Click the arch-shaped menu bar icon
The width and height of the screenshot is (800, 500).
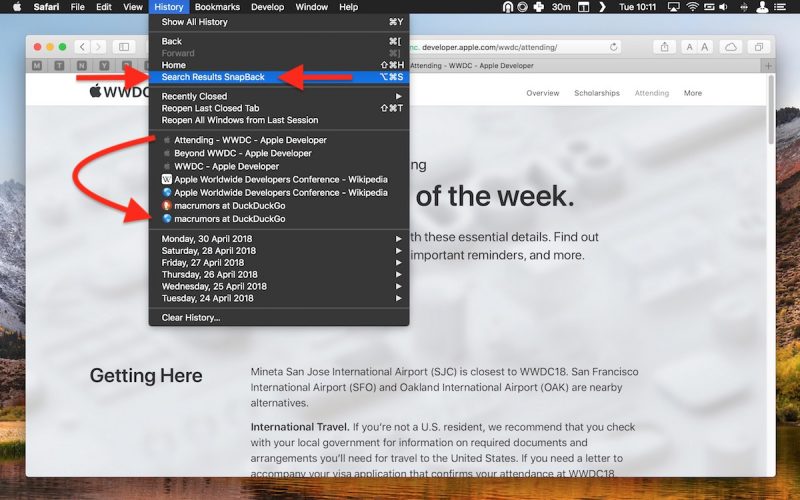click(508, 7)
